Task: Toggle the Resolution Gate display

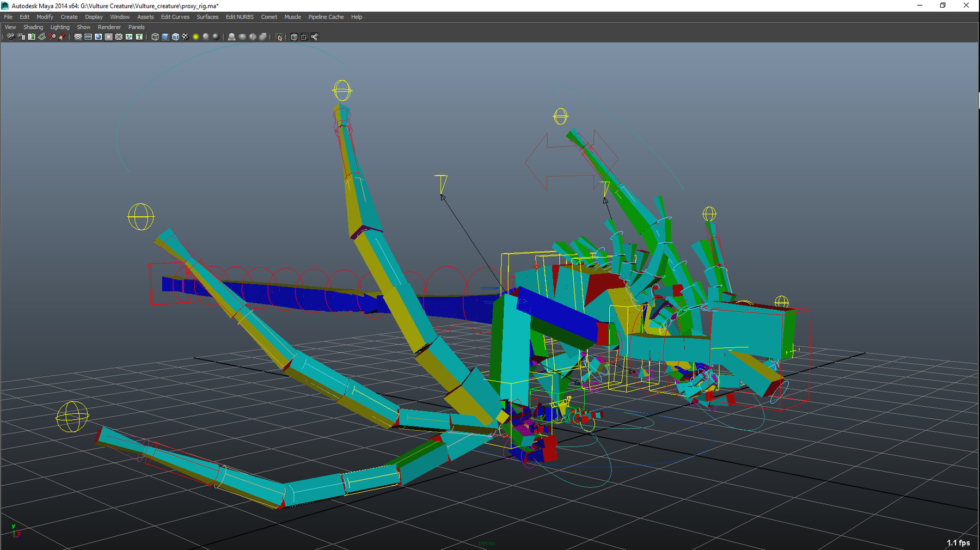Action: pos(99,37)
